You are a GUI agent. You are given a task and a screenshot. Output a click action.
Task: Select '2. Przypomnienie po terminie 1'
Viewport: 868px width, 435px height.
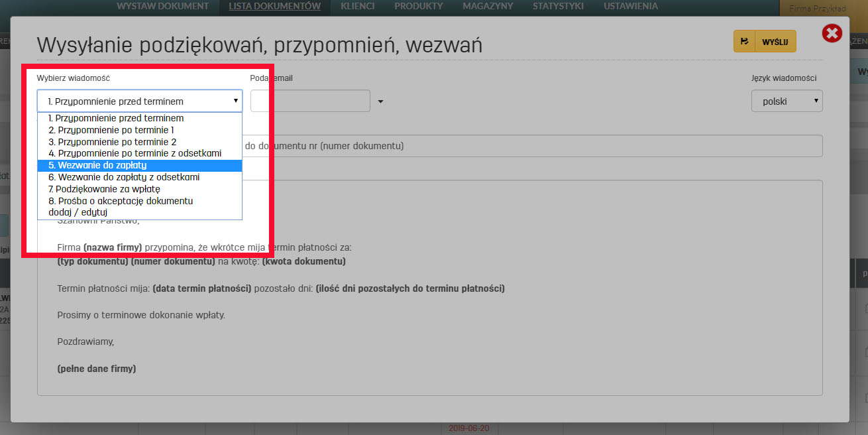click(111, 130)
